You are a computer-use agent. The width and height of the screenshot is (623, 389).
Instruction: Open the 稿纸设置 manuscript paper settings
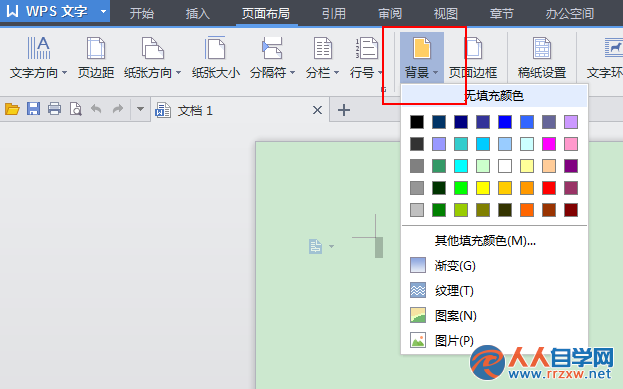click(x=542, y=58)
